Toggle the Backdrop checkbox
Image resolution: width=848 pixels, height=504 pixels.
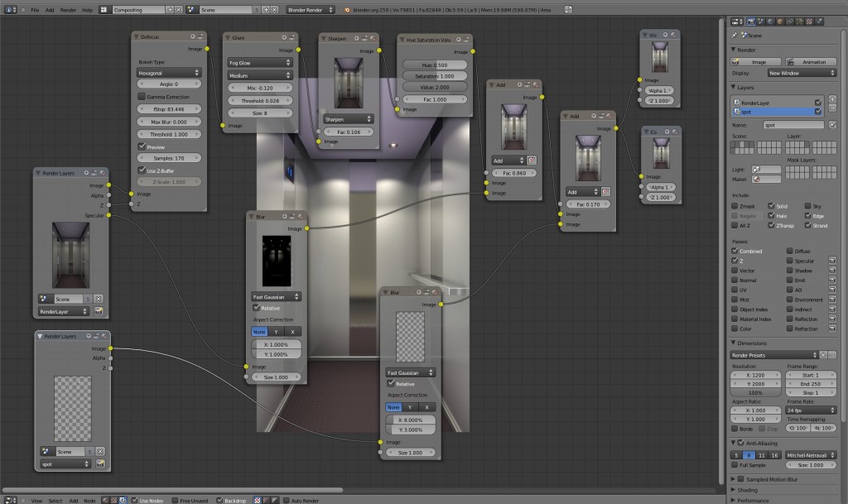[x=219, y=500]
